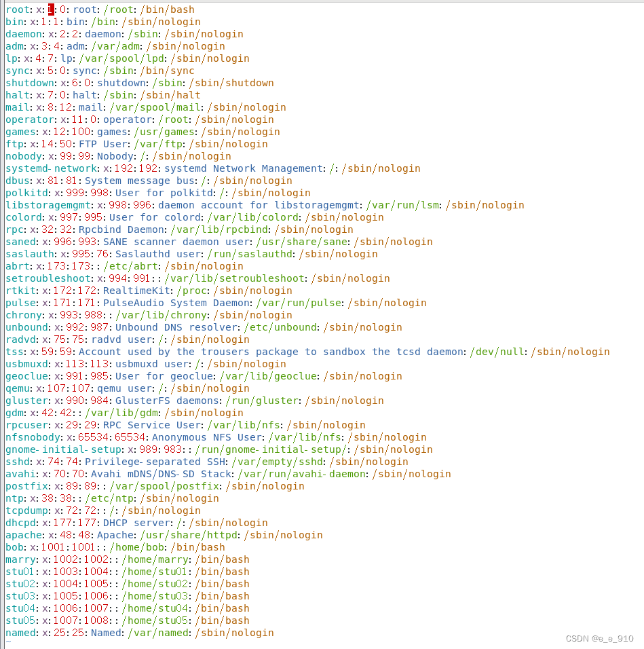The width and height of the screenshot is (644, 649).
Task: Click the daemon username
Action: pyautogui.click(x=24, y=34)
